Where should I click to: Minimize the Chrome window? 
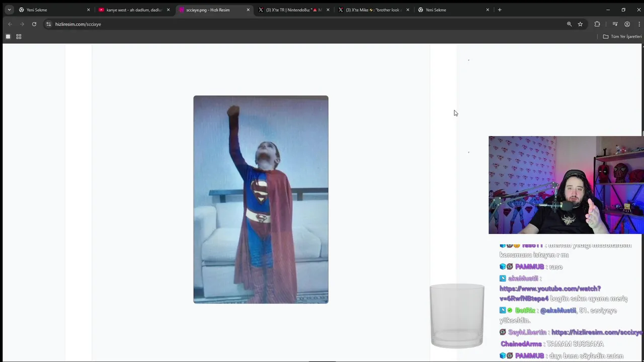click(x=608, y=10)
